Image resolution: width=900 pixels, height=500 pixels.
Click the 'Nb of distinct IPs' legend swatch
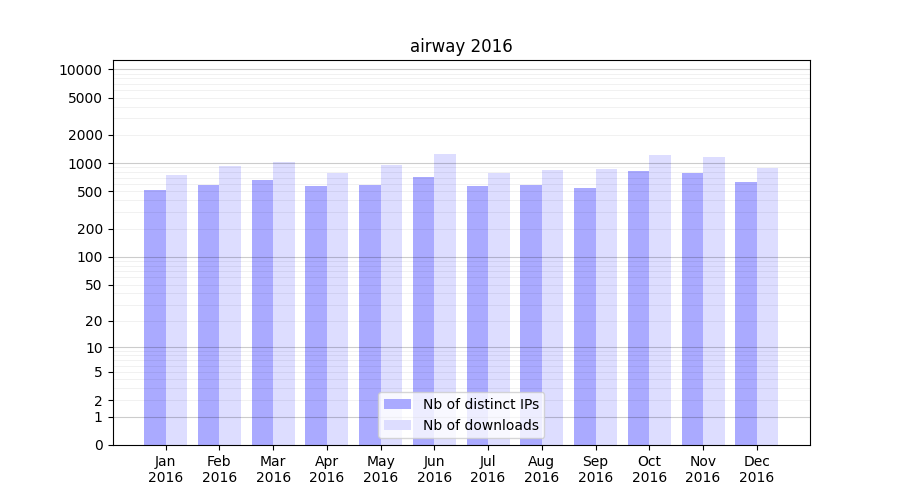click(398, 404)
